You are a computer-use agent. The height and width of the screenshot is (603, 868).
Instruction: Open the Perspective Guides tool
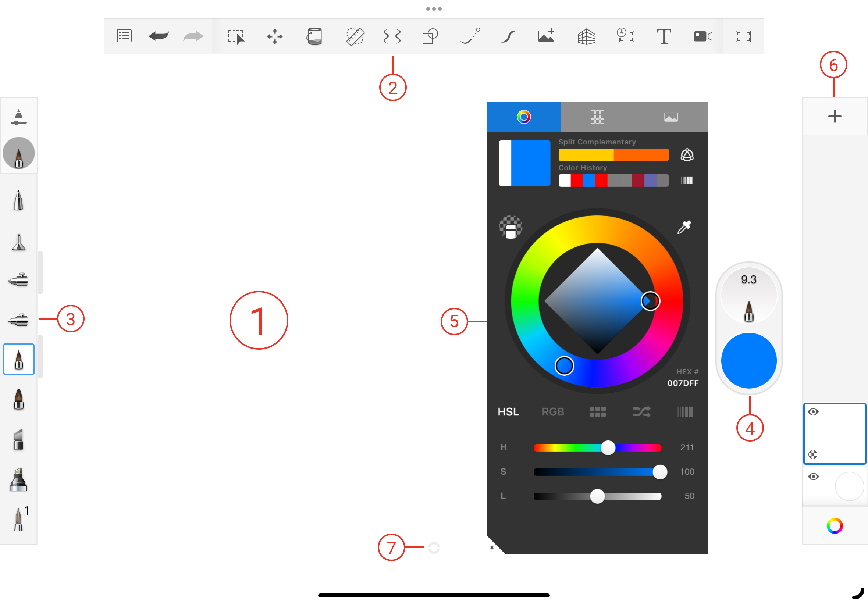(x=586, y=37)
